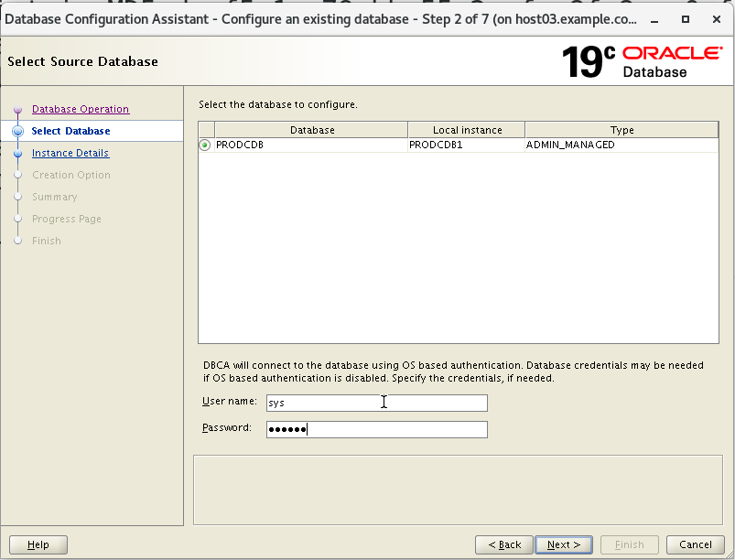Cancel the configuration wizard
Viewport: 735px width, 560px height.
click(696, 544)
